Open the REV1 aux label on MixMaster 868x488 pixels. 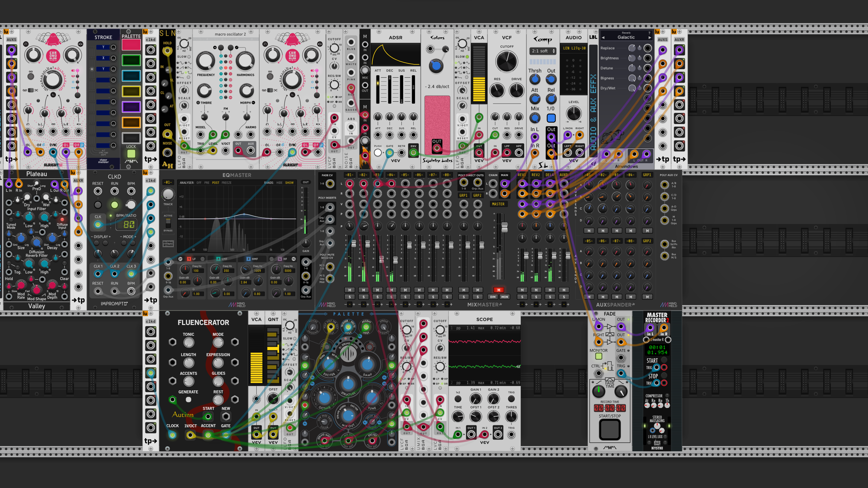522,175
